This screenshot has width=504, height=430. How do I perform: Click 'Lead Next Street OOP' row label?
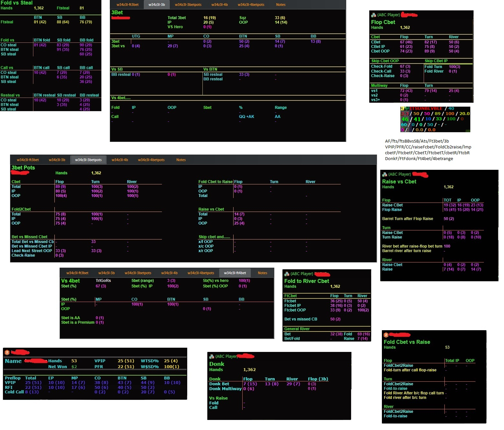32,251
